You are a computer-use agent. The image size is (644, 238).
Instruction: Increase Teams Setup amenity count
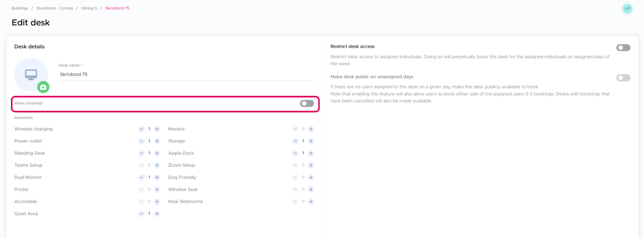click(x=157, y=165)
